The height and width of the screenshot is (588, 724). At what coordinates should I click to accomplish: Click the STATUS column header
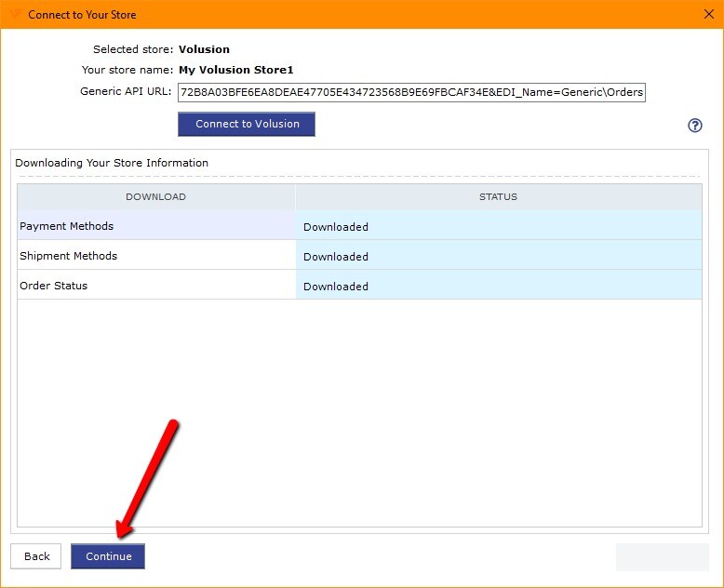coord(498,196)
